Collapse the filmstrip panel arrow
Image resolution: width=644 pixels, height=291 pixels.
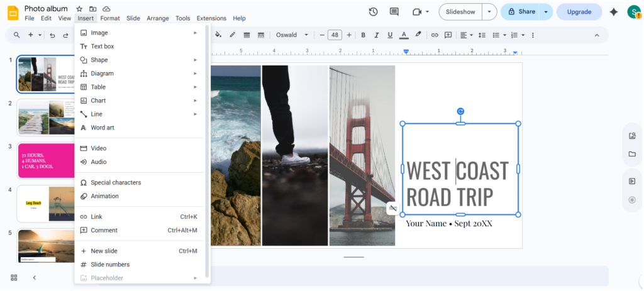[x=35, y=277]
